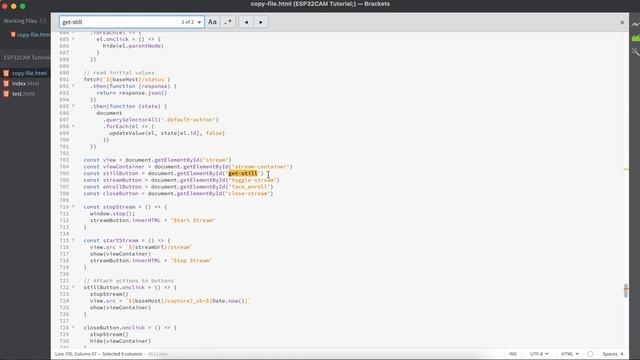The width and height of the screenshot is (640, 360).
Task: Click the '// read initial values' comment
Action: [119, 73]
